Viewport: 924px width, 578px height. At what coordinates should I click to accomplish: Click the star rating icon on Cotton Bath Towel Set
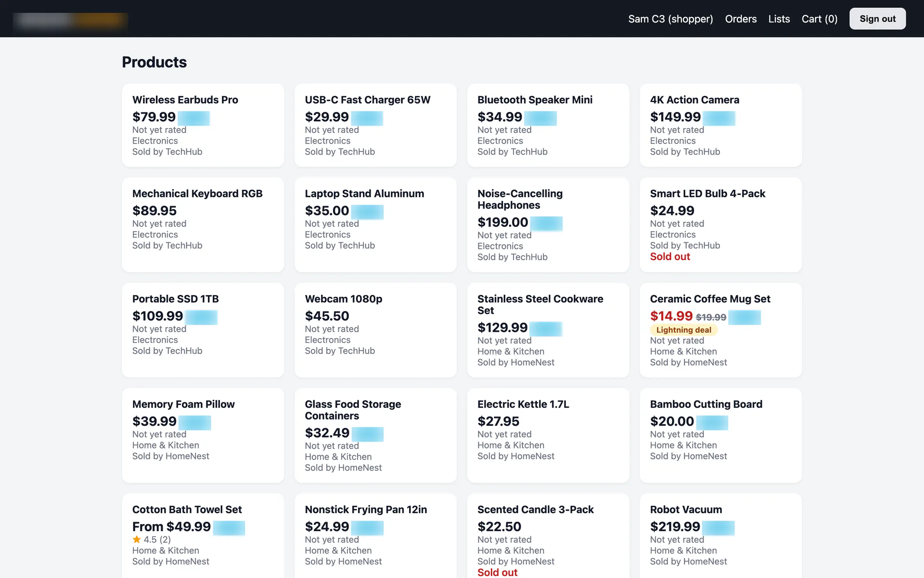[137, 539]
